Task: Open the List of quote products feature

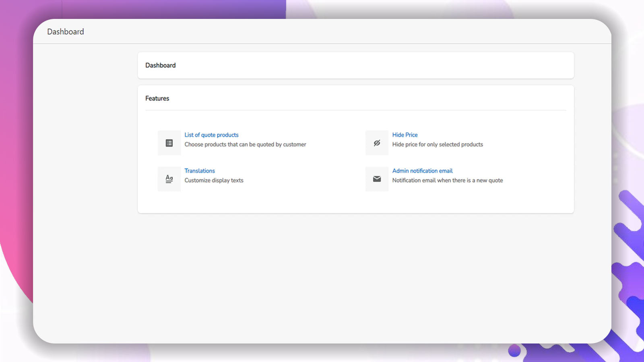Action: (211, 135)
